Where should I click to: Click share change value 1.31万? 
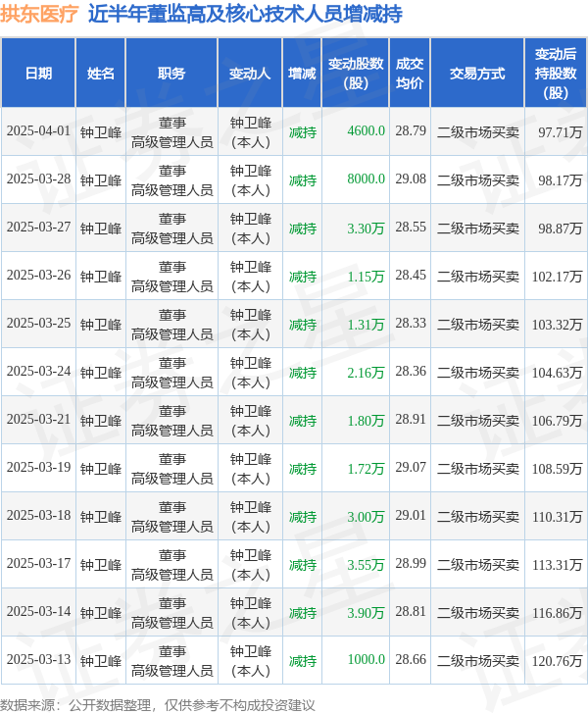[366, 325]
